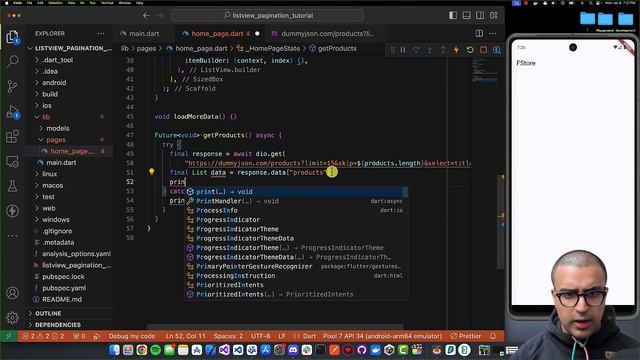Screen dimensions: 640x360
Task: Pause the debug session
Action: 403,50
